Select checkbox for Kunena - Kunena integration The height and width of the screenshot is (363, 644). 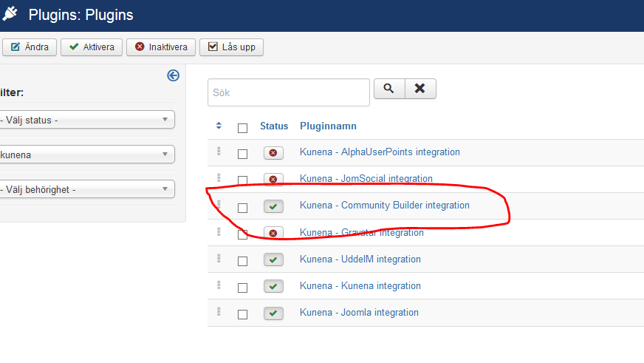(x=242, y=288)
